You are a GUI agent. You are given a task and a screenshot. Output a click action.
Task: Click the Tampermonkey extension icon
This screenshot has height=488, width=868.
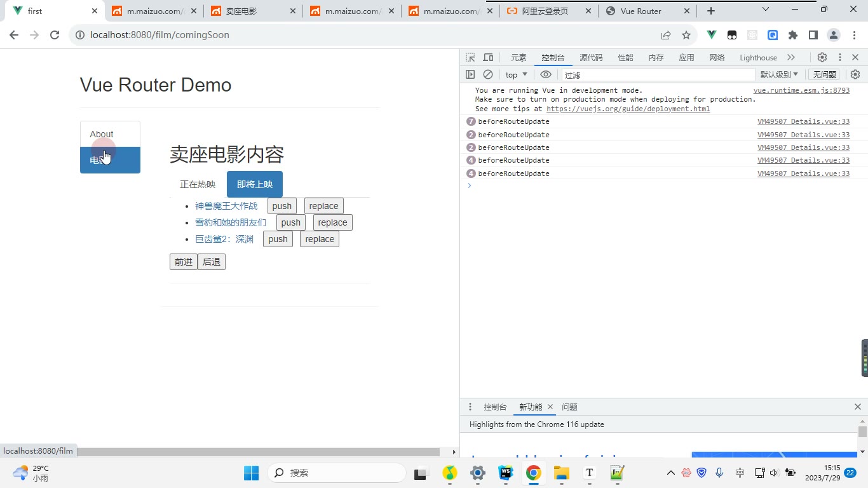click(x=732, y=35)
